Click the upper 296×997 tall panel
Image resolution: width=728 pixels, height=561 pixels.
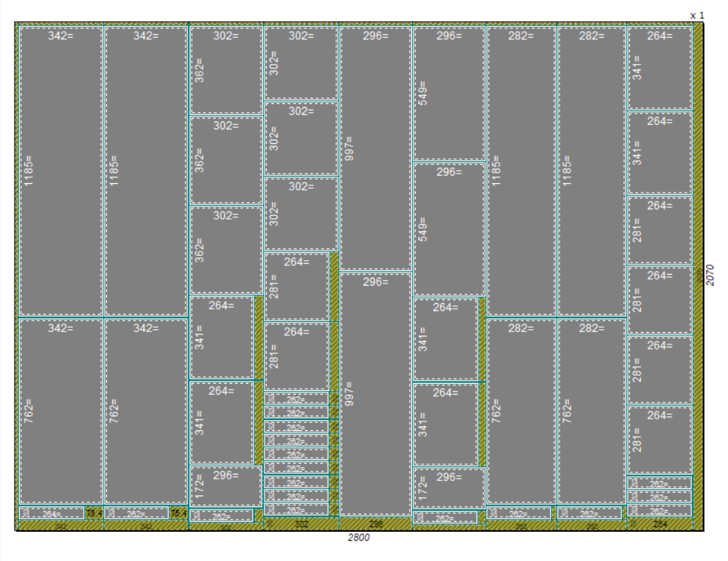pos(376,148)
